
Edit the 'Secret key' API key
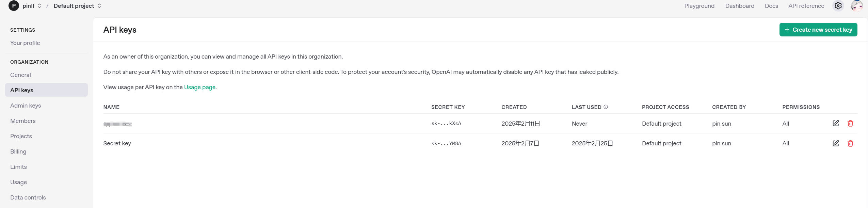coord(835,143)
